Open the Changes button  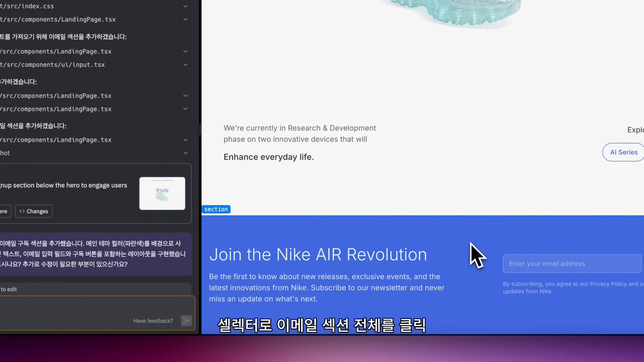tap(34, 211)
